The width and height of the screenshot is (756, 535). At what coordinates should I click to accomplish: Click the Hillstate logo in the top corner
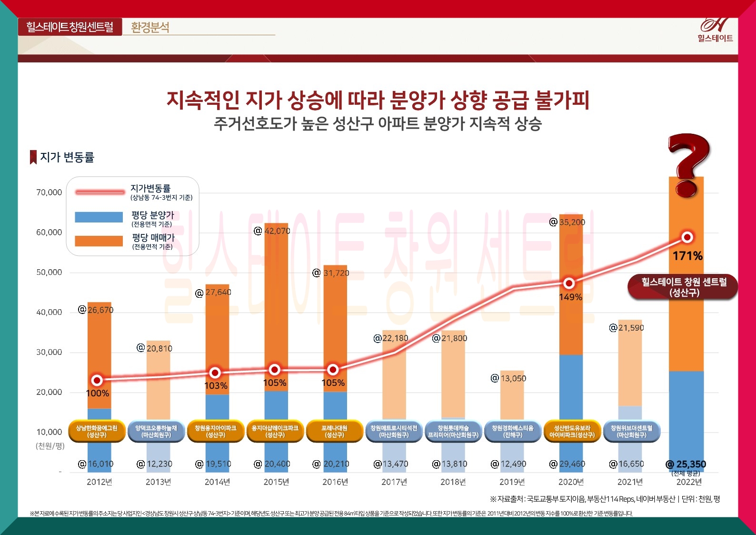click(x=715, y=30)
